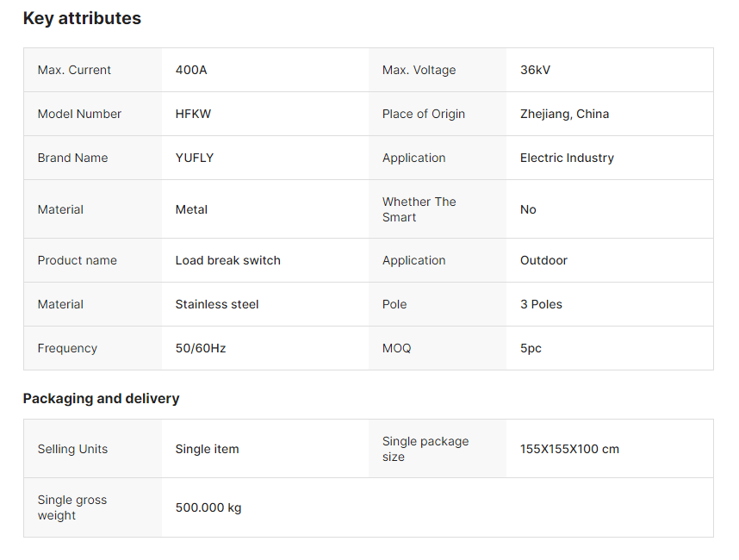Click the 155X155X100 cm package size

click(569, 449)
